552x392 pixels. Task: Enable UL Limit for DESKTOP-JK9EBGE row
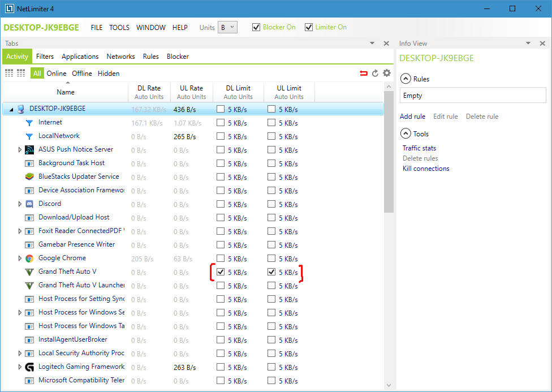click(x=271, y=109)
